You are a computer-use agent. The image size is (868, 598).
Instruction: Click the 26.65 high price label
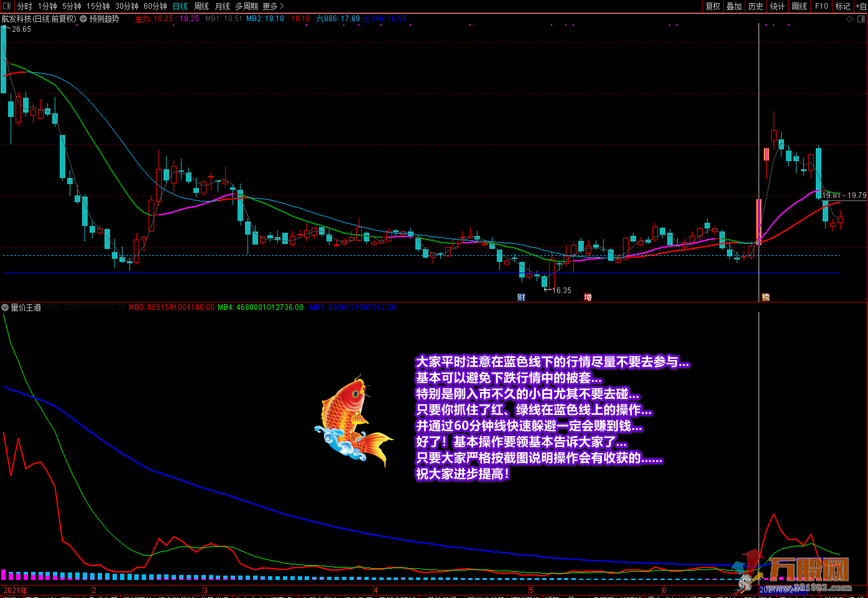coord(22,29)
